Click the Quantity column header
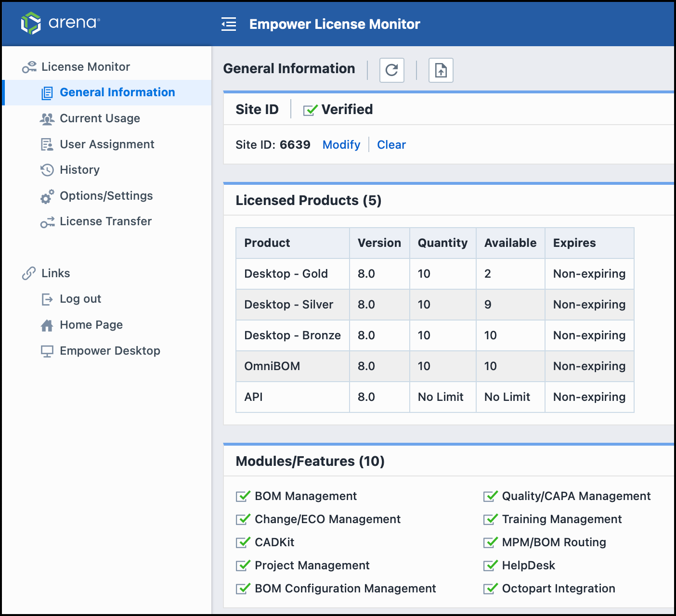The height and width of the screenshot is (616, 676). [x=443, y=243]
